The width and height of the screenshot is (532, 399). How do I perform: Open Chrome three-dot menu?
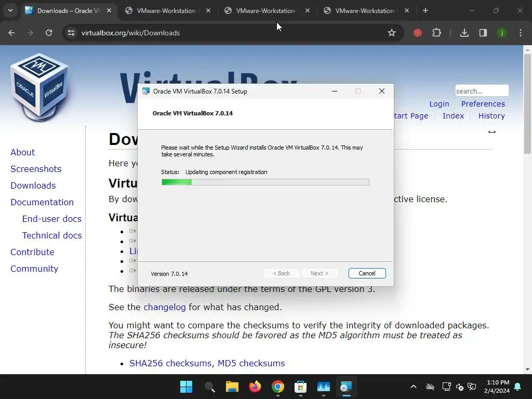click(521, 33)
